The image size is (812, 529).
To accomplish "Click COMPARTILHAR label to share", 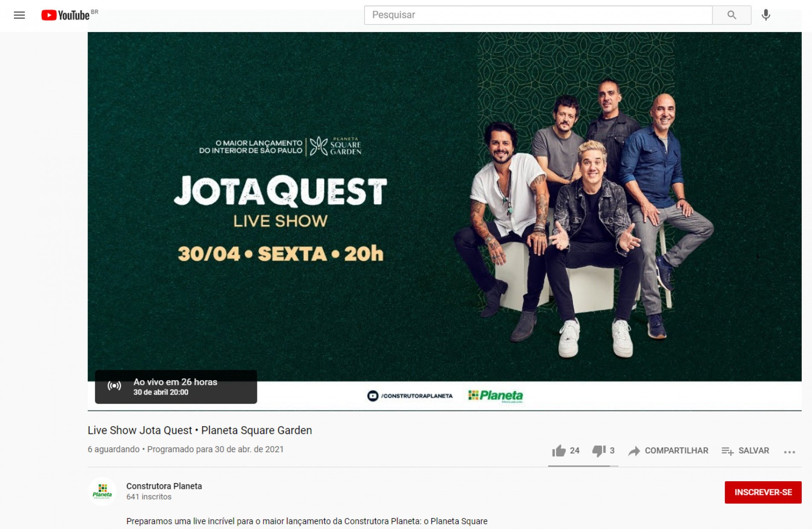I will pyautogui.click(x=676, y=451).
